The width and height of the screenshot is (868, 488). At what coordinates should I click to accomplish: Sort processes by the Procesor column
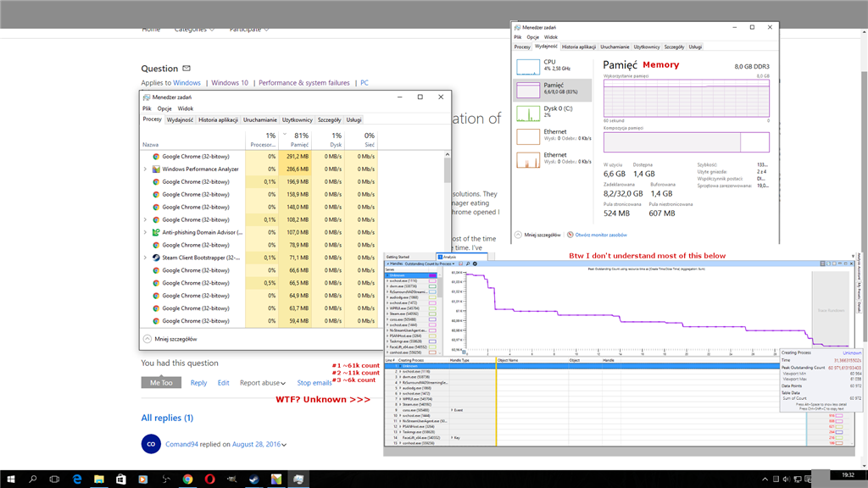click(262, 140)
